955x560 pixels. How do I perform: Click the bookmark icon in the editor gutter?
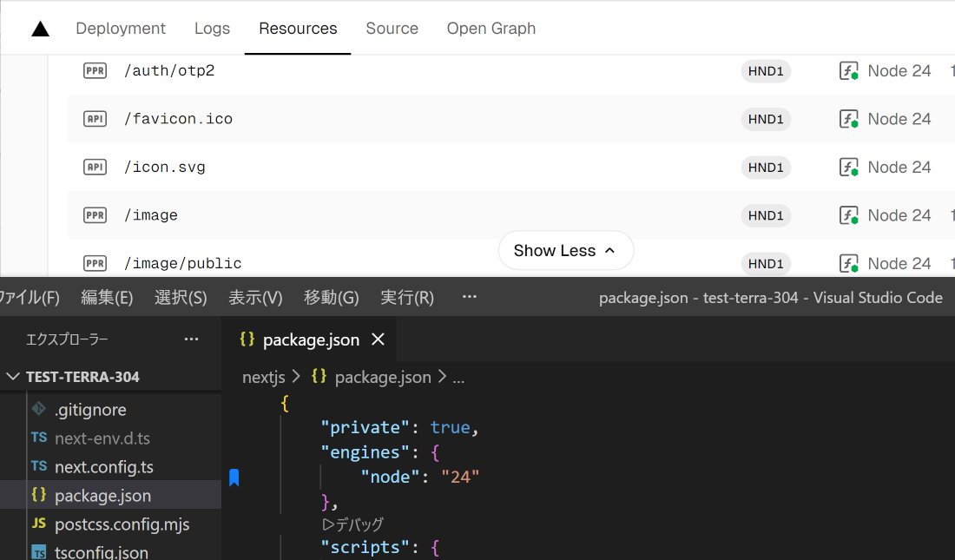(x=234, y=477)
